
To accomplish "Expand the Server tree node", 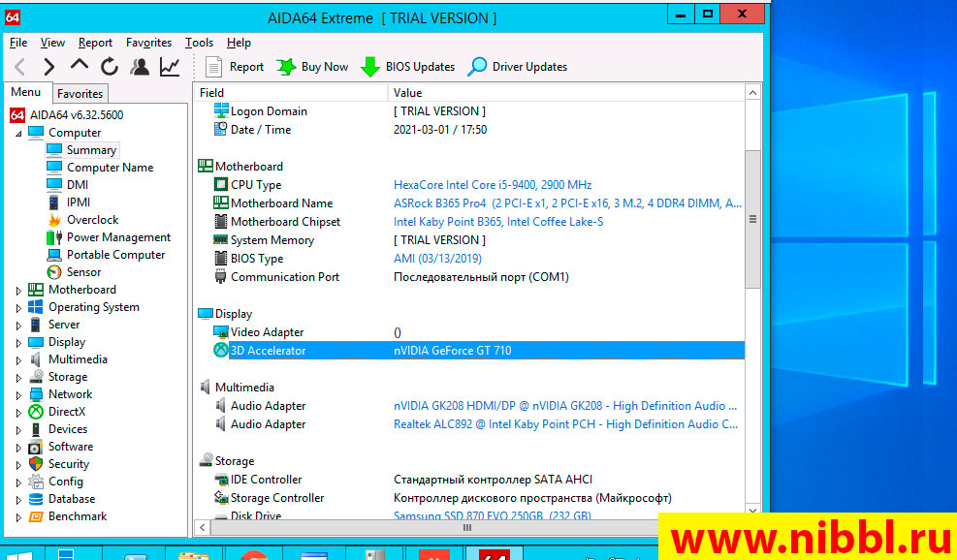I will click(x=18, y=326).
